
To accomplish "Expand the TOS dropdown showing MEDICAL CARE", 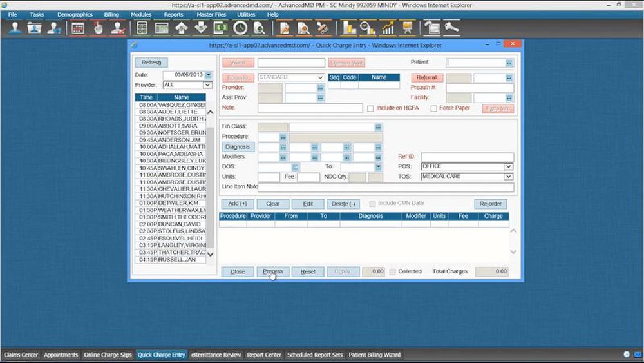I will 508,176.
